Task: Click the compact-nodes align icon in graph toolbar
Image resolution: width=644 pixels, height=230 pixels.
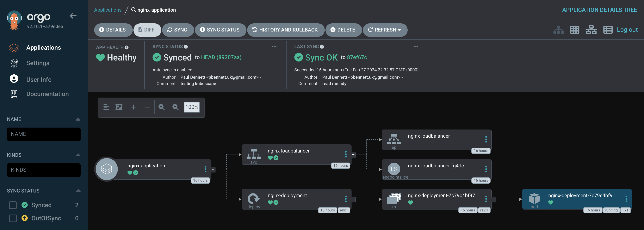Action: point(106,107)
